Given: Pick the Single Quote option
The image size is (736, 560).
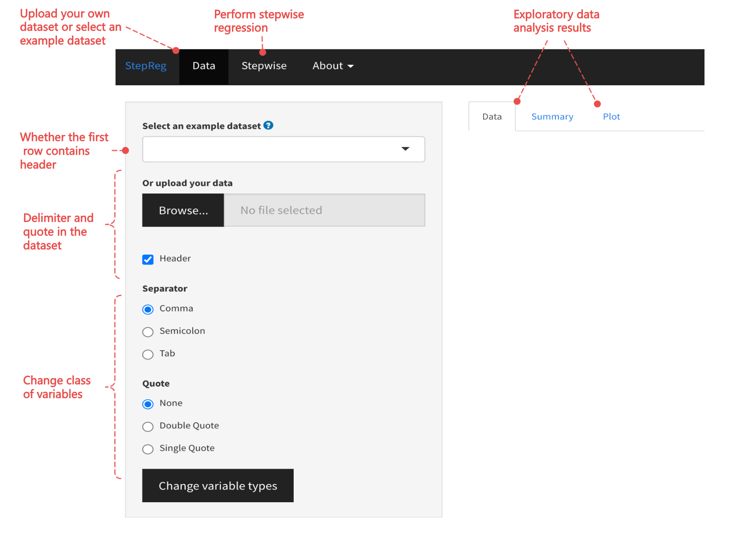Looking at the screenshot, I should [x=148, y=449].
